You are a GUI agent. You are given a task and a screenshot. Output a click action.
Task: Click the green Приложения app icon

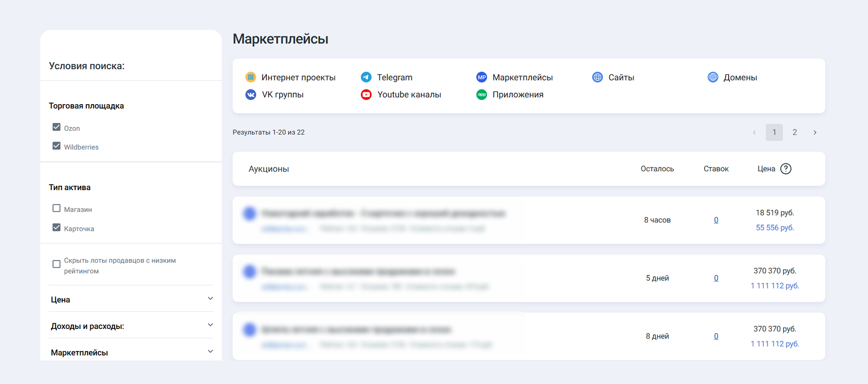pos(481,95)
